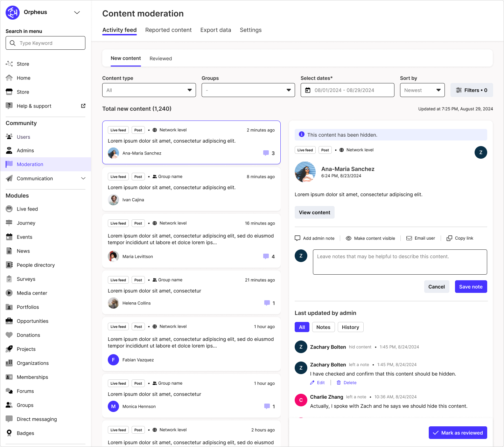This screenshot has height=447, width=504.
Task: Click the Mark as reviewed button
Action: [x=458, y=433]
